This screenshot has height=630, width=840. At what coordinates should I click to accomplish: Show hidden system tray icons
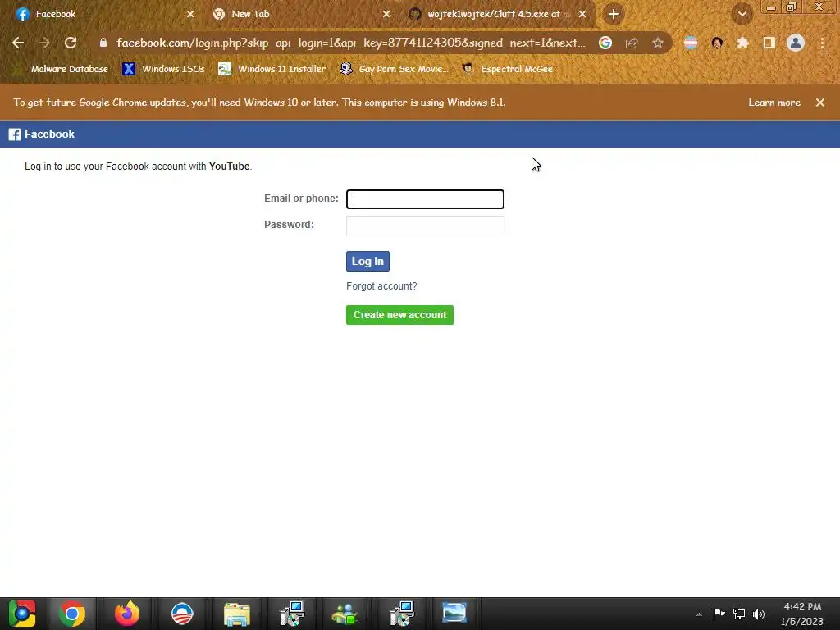pos(699,614)
